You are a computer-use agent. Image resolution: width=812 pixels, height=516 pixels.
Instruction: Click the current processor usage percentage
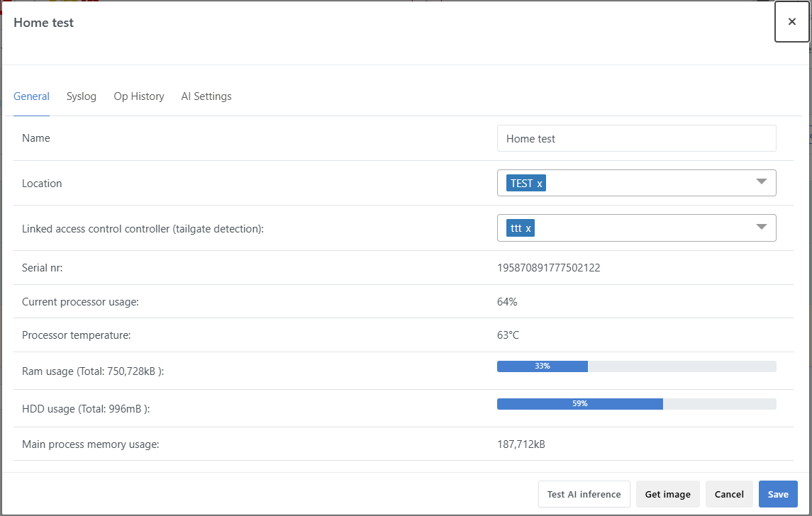(x=507, y=302)
